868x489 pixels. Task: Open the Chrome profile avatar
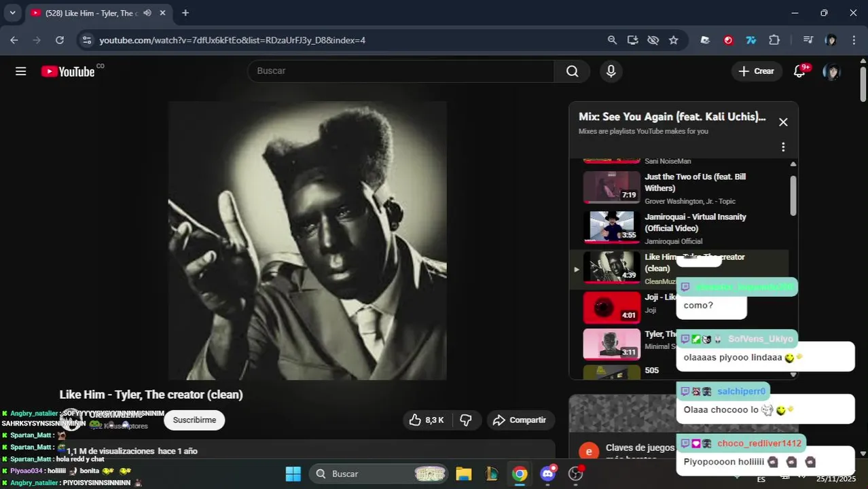(831, 40)
